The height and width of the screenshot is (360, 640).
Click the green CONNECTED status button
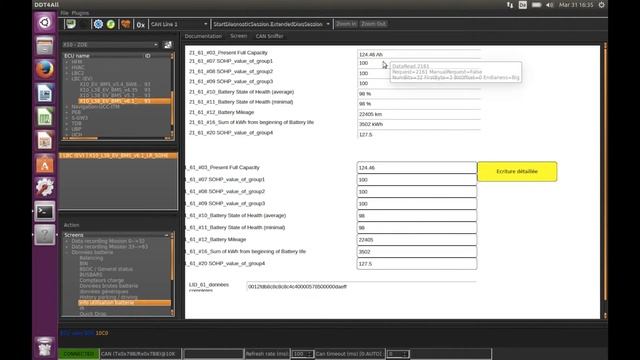[x=79, y=353]
